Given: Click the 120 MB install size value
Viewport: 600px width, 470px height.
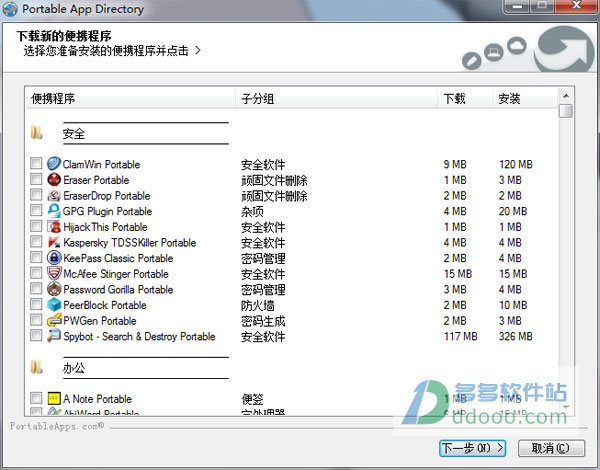Looking at the screenshot, I should click(516, 164).
